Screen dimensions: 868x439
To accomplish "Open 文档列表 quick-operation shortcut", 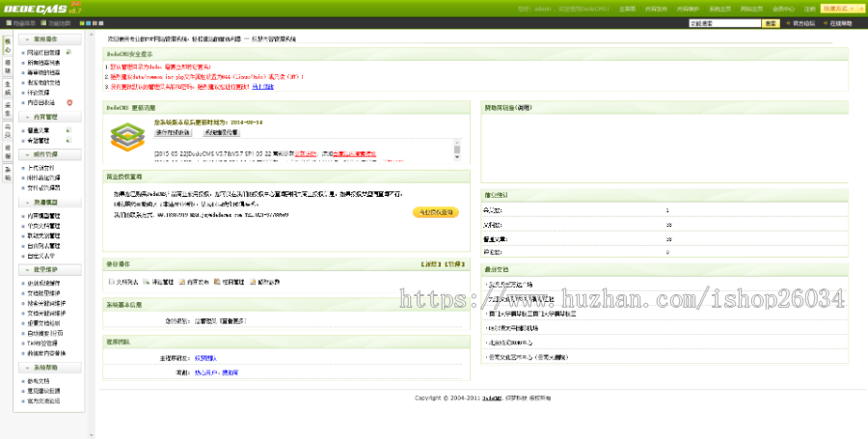I will click(x=123, y=282).
